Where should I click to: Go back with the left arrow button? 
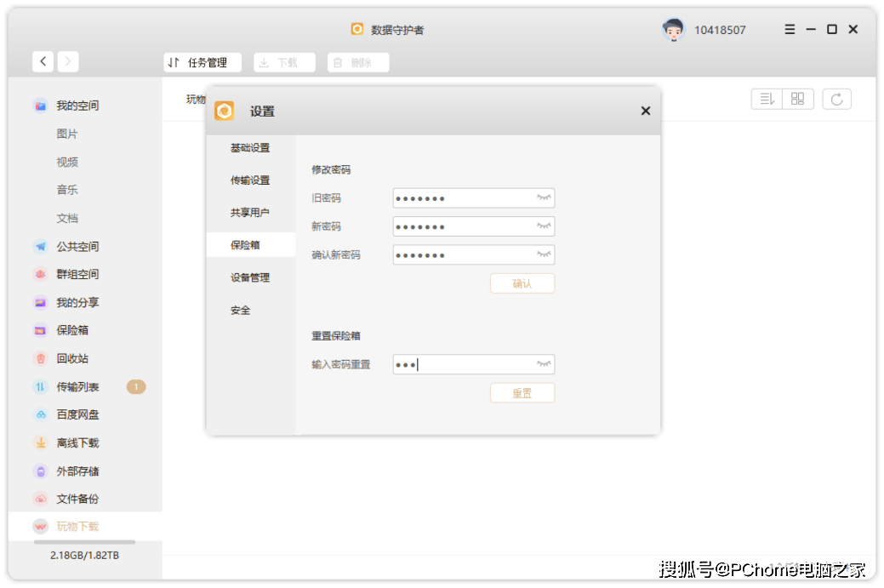click(43, 61)
